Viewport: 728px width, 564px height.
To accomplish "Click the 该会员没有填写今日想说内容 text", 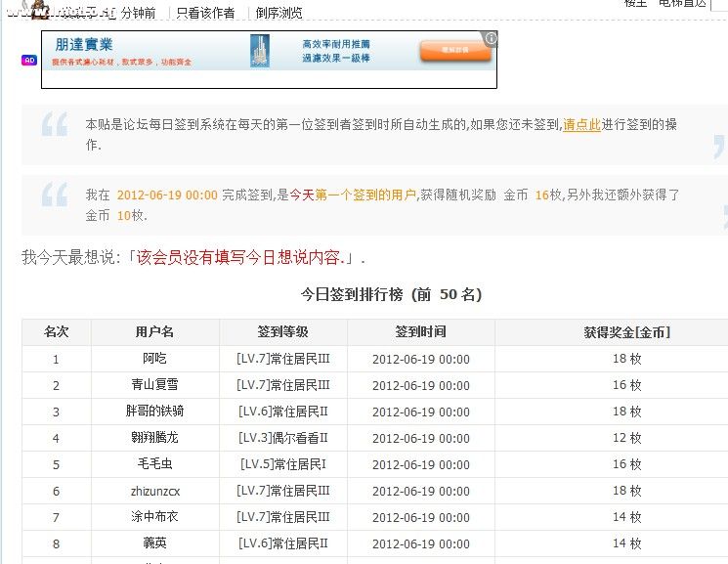I will coord(240,257).
